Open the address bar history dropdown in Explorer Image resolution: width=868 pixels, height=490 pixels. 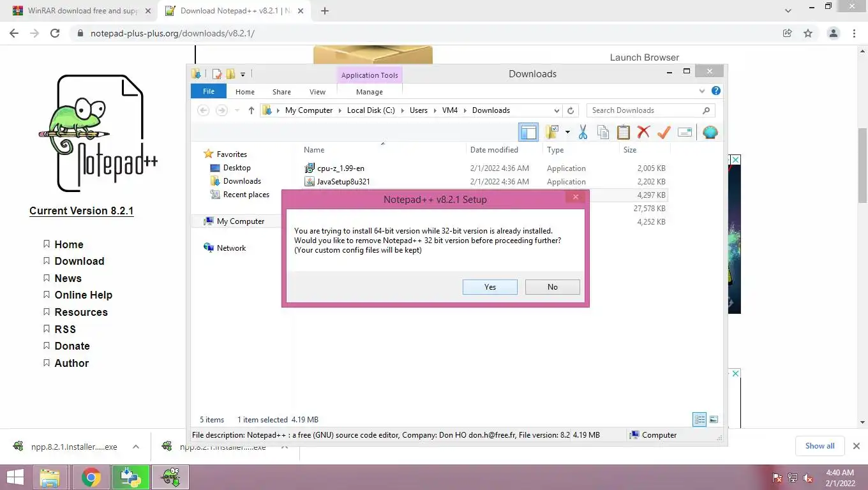(557, 110)
